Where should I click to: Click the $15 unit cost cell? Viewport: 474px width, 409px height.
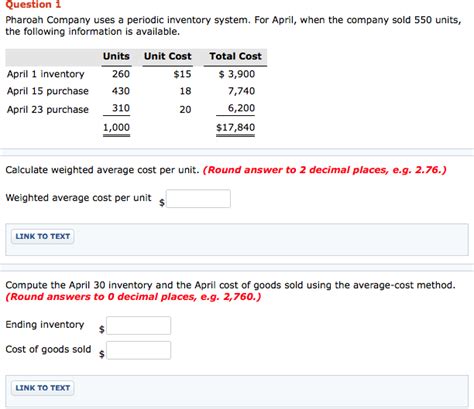point(182,74)
